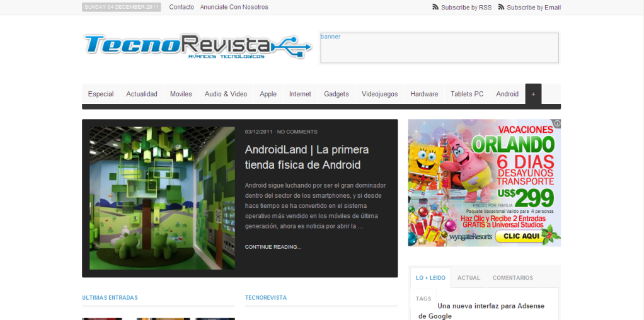Click the TecnoRevista logo
This screenshot has width=644, height=320.
click(197, 47)
